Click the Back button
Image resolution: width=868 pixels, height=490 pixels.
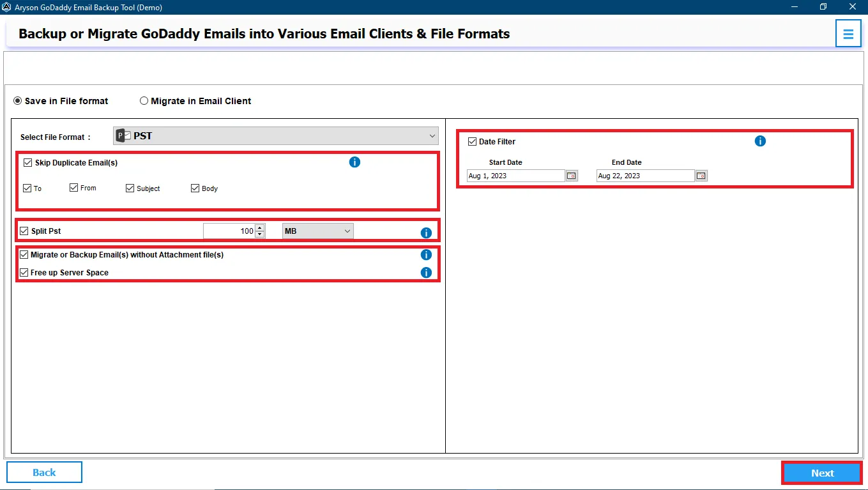pos(44,472)
